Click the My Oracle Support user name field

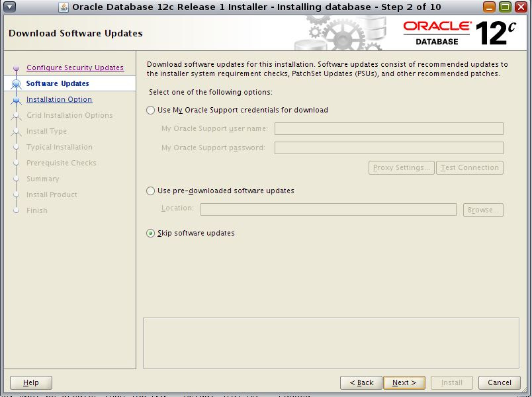coord(389,129)
